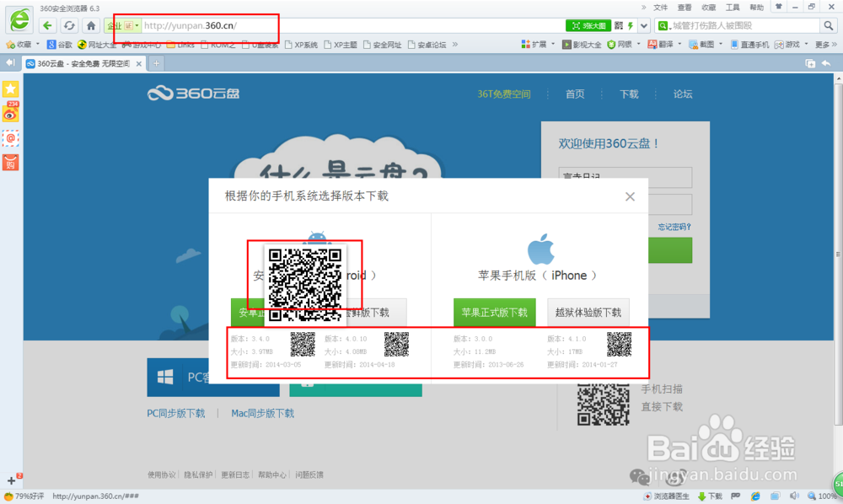Click the 79%好评 rating in status bar
The width and height of the screenshot is (843, 504).
click(x=24, y=496)
